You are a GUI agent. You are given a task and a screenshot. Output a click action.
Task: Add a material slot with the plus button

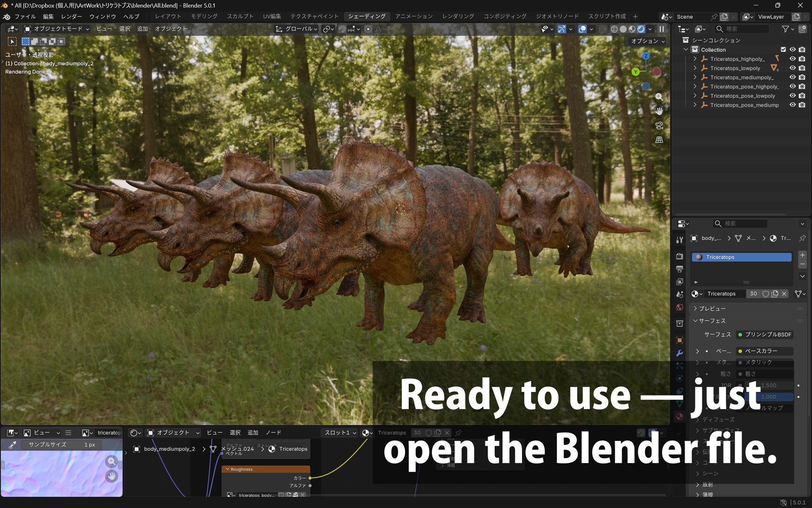click(x=802, y=255)
